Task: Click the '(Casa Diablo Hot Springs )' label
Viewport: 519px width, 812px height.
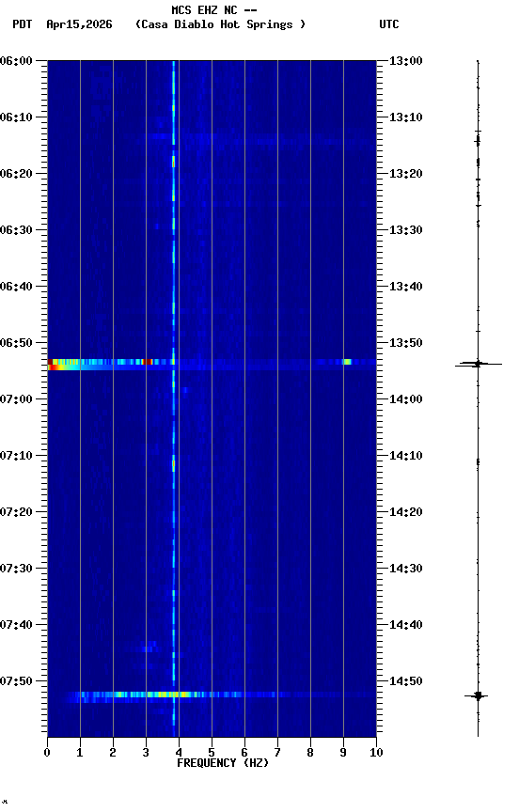Action: tap(221, 24)
